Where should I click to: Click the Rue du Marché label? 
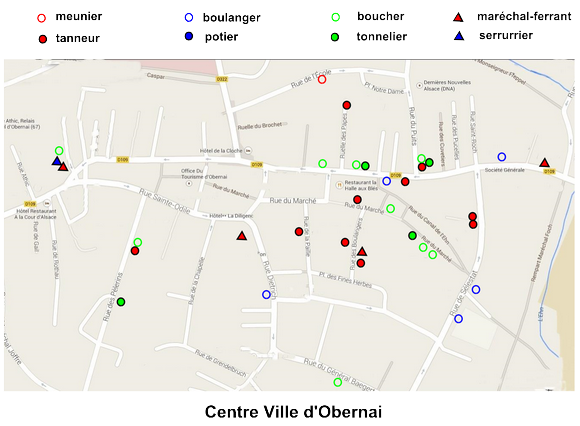point(293,200)
